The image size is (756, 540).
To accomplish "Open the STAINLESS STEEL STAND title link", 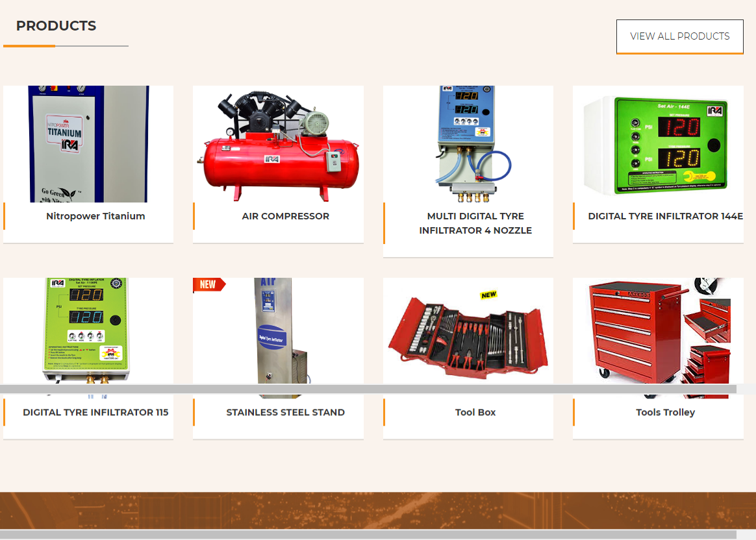I will tap(285, 412).
